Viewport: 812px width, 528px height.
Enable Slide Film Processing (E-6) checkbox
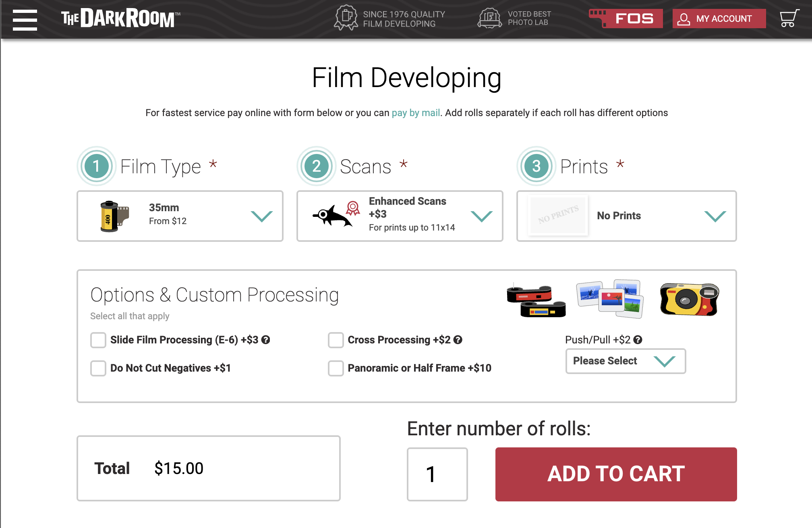(x=98, y=340)
